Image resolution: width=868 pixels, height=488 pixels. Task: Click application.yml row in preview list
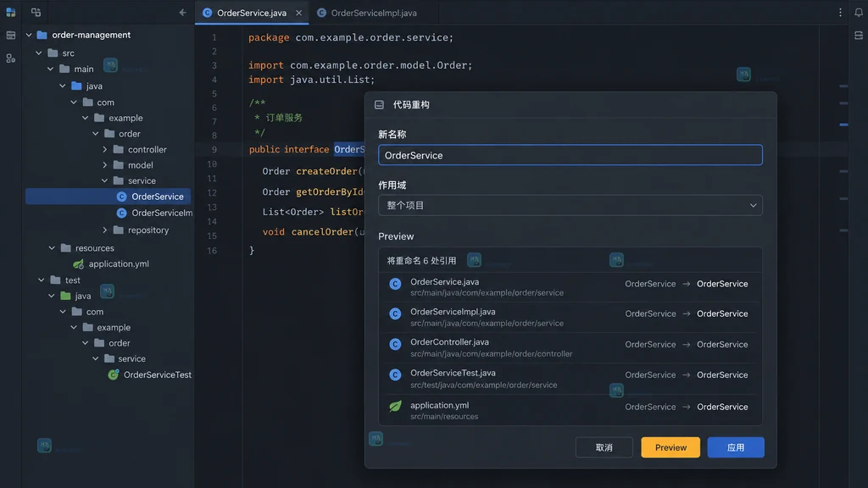click(570, 410)
